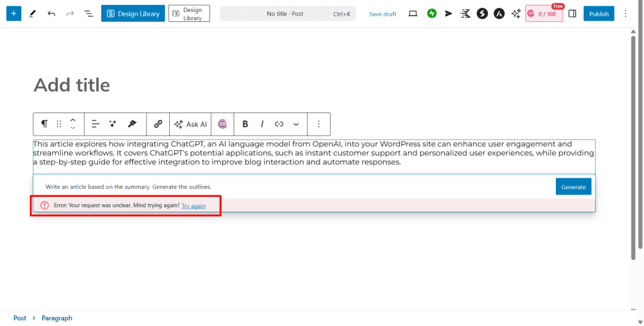The image size is (644, 326).
Task: Click the paragraph block type icon
Action: [44, 124]
